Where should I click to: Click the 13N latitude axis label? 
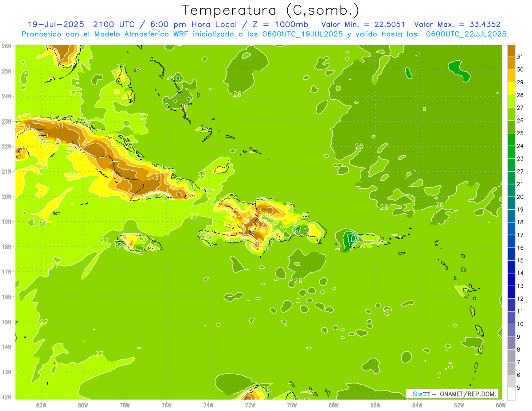point(7,372)
